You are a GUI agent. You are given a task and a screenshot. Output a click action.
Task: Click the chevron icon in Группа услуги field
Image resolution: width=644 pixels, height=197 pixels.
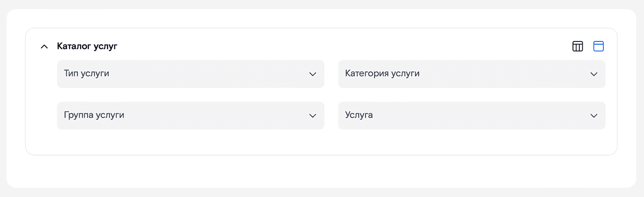(x=313, y=116)
